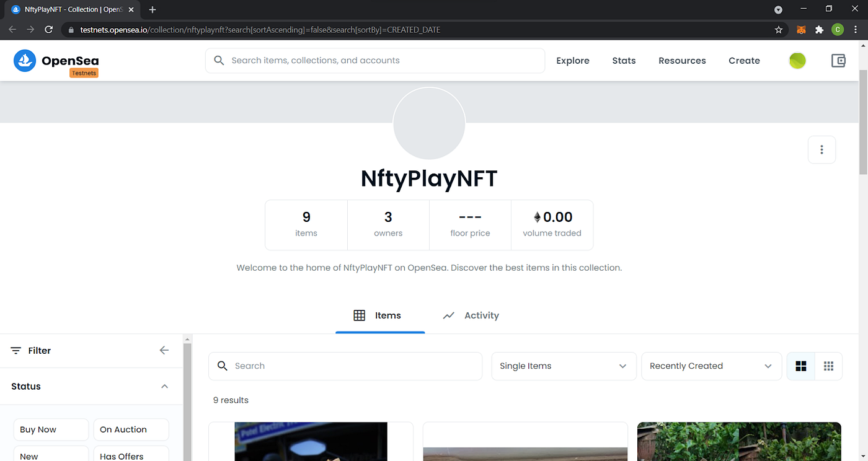Go forward in browser history
868x461 pixels.
pos(30,29)
